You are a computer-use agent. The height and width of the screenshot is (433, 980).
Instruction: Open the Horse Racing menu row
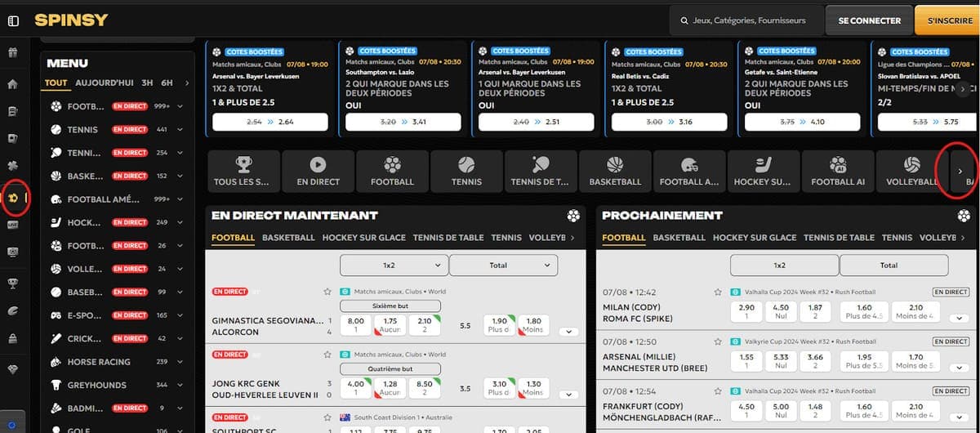[x=118, y=362]
